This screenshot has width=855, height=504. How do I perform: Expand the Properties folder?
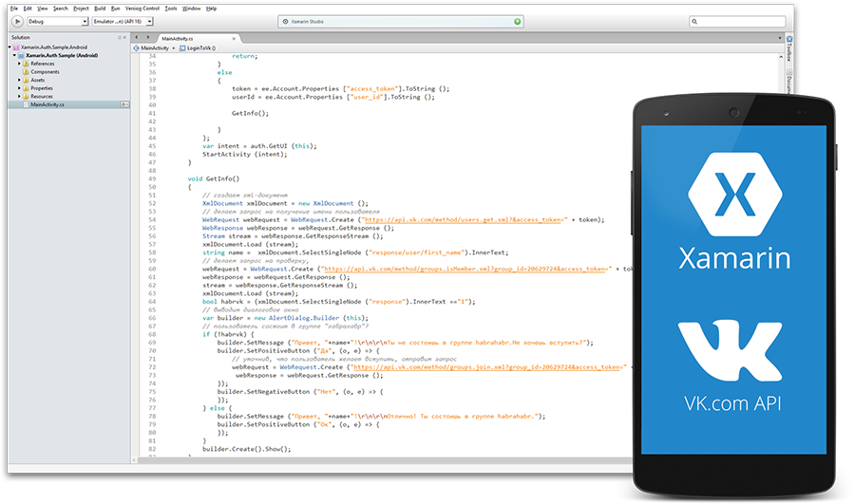click(19, 87)
